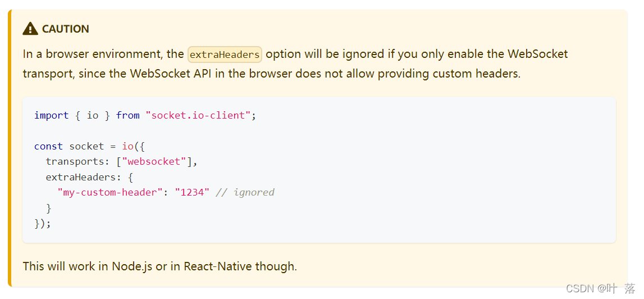Click the // ignored comment
The width and height of the screenshot is (644, 299).
pos(245,192)
